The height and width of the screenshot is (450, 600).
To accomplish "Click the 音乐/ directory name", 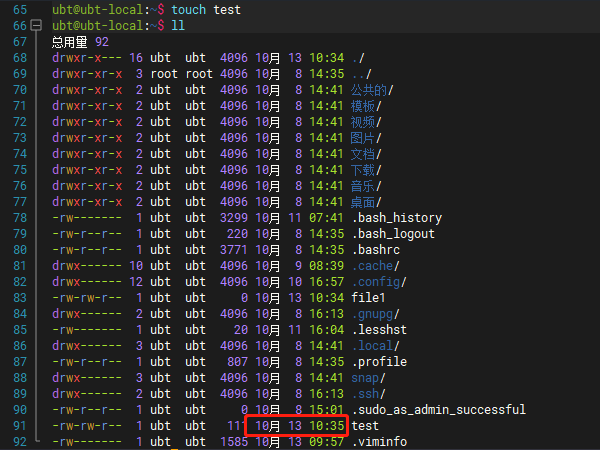I will (x=366, y=186).
